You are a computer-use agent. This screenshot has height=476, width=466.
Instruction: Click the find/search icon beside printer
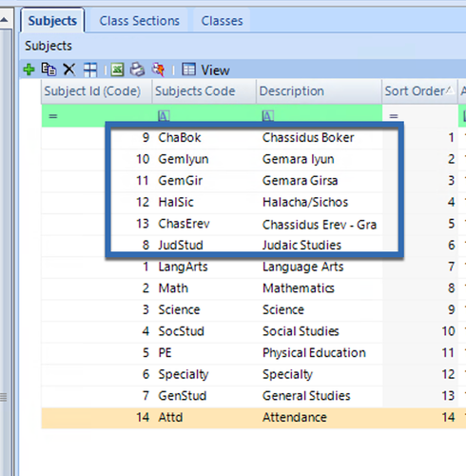point(158,69)
